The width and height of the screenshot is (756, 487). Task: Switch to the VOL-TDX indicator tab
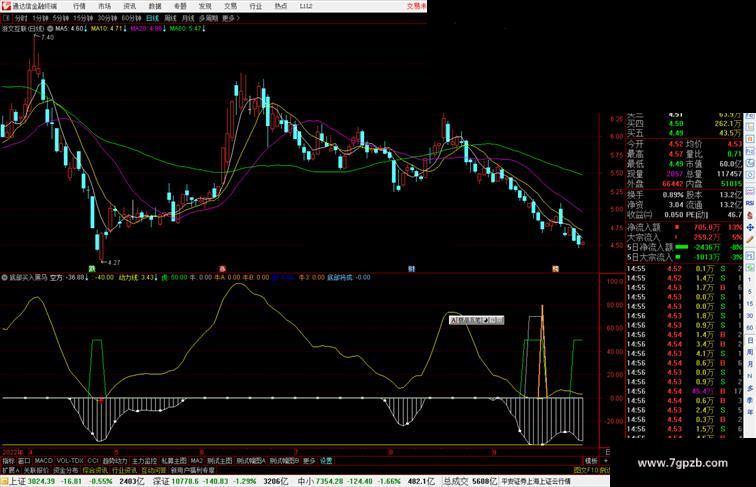coord(70,461)
